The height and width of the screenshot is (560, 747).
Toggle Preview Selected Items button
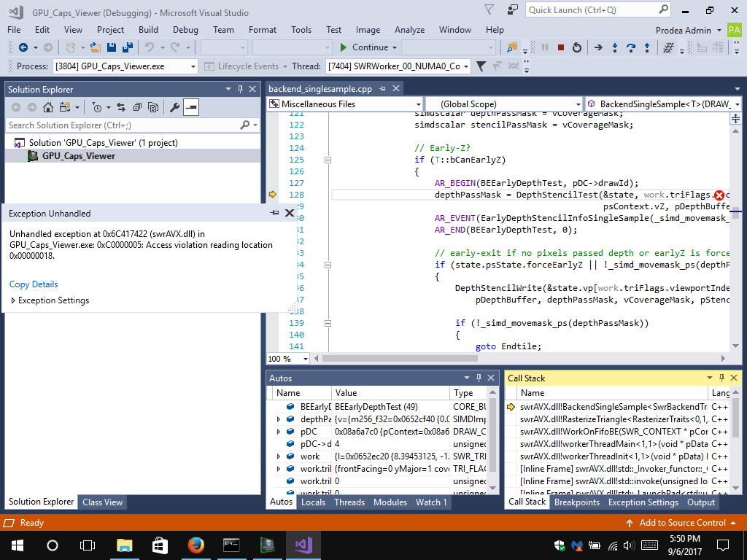point(190,107)
